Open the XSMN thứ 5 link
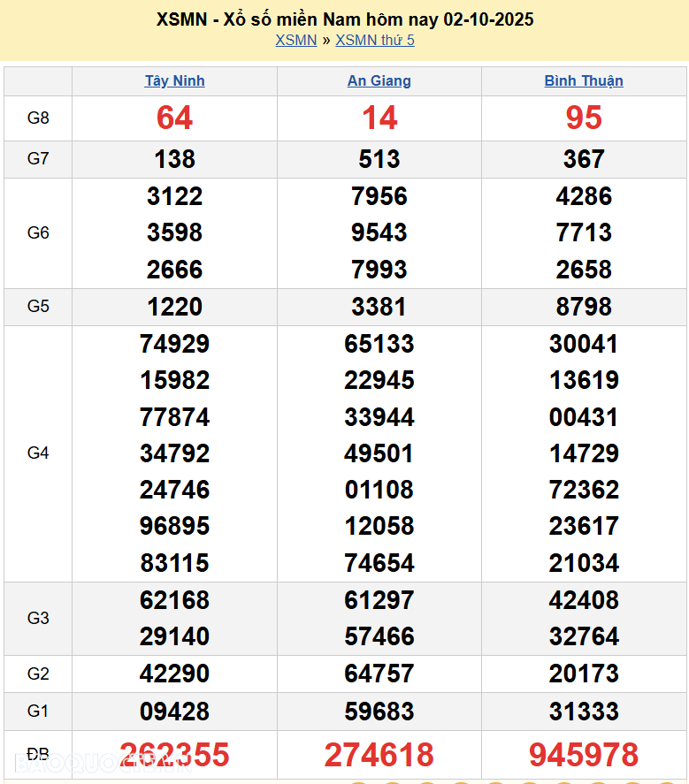Viewport: 689px width, 784px height. pos(374,40)
